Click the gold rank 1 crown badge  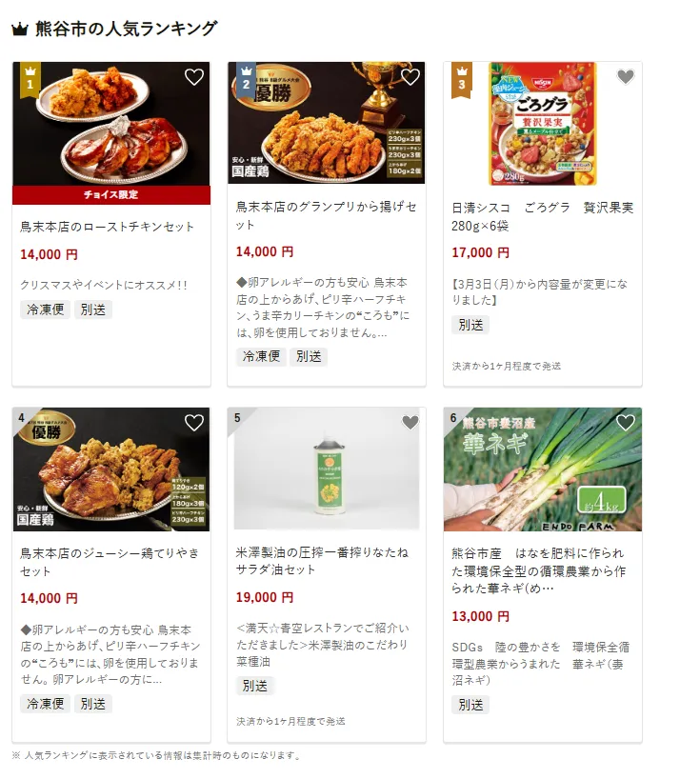30,79
